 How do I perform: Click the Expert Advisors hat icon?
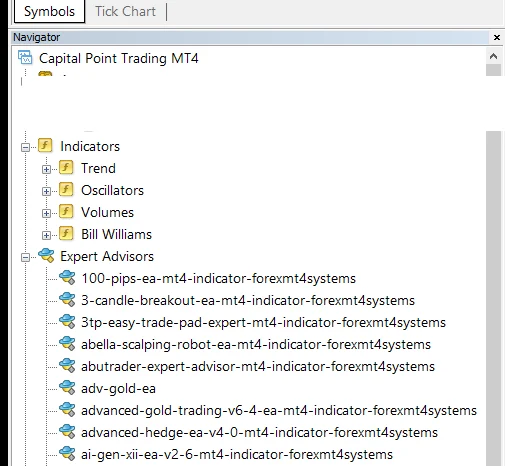click(46, 256)
